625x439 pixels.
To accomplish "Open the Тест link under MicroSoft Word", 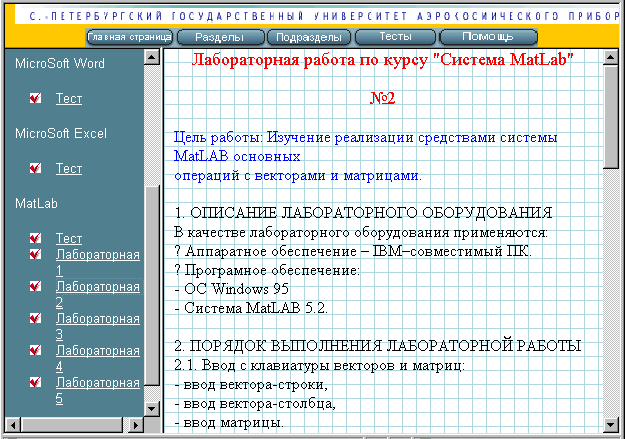I will tap(69, 98).
